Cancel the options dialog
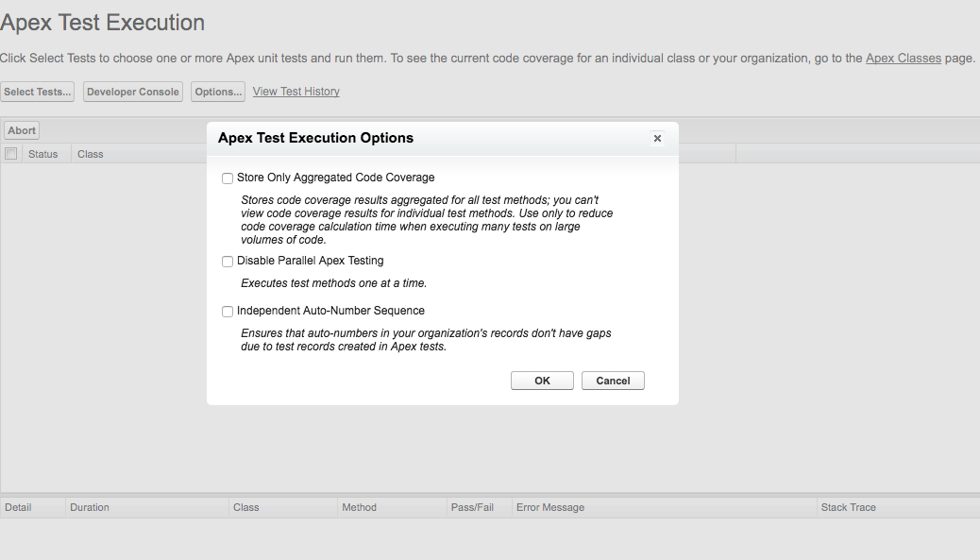 tap(613, 381)
